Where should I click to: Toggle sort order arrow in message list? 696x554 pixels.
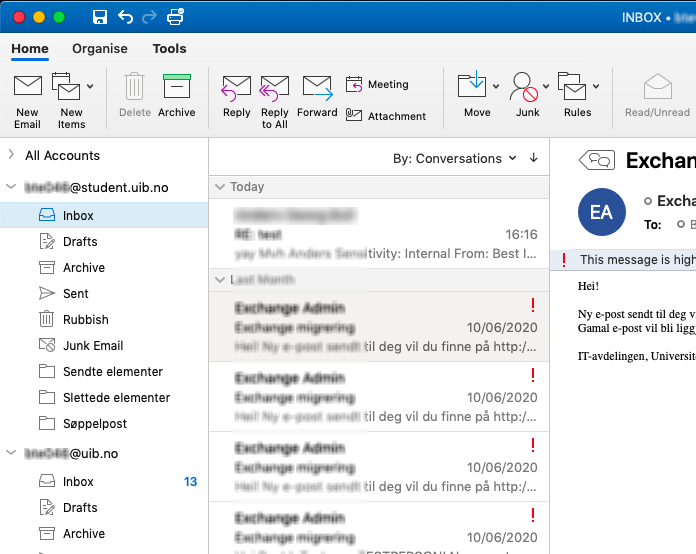[534, 158]
